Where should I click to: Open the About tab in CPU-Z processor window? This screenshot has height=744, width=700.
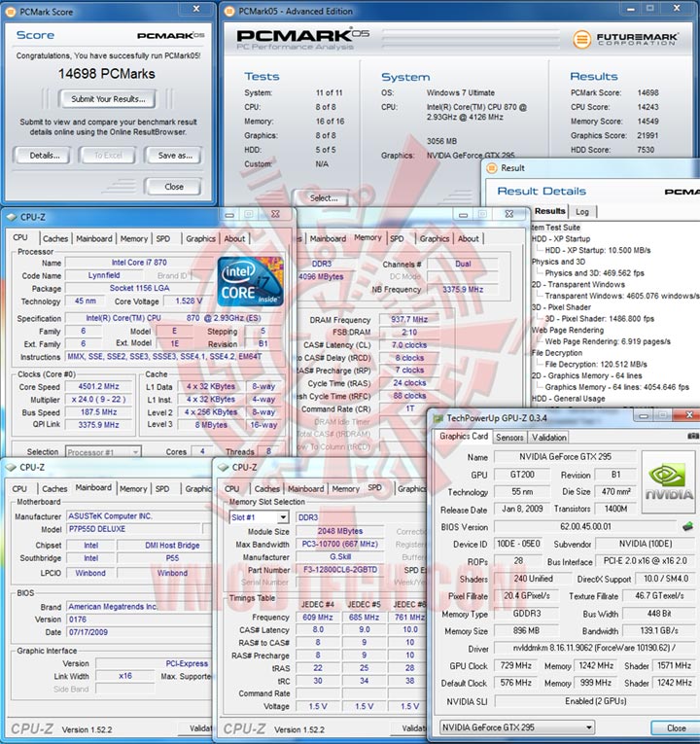[x=234, y=238]
